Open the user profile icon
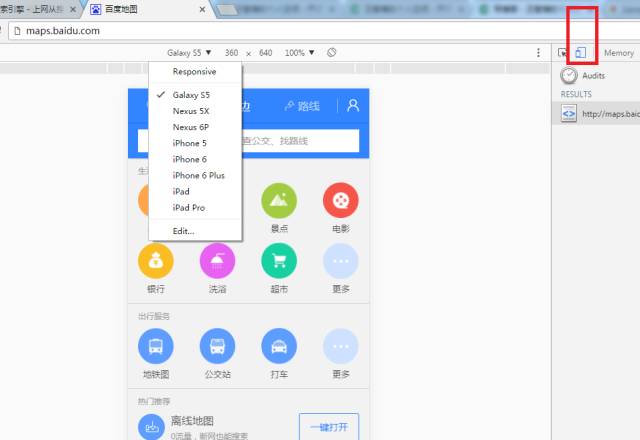Viewport: 640px width, 440px height. [353, 106]
